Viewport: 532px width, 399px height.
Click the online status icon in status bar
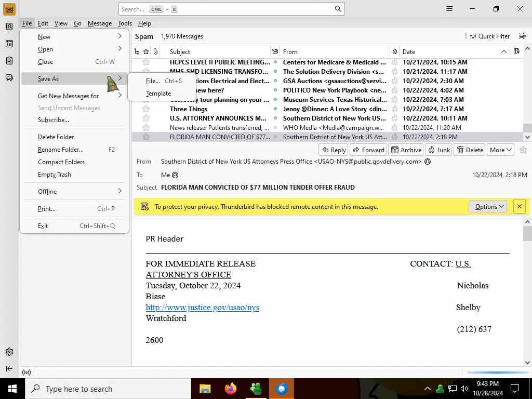point(26,372)
